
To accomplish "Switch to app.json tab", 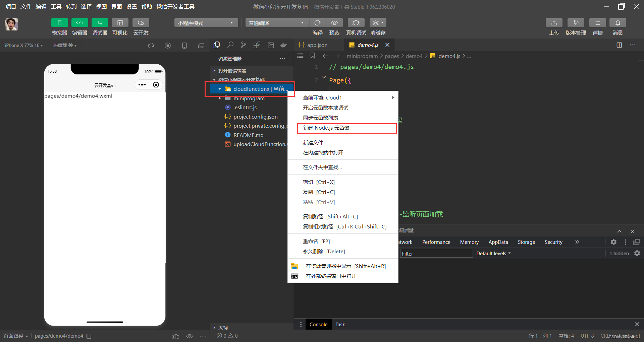I will point(317,45).
